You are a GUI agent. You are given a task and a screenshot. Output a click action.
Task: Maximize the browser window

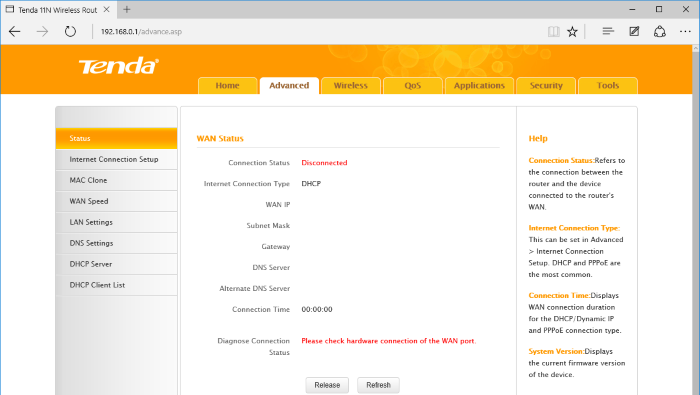pyautogui.click(x=659, y=9)
